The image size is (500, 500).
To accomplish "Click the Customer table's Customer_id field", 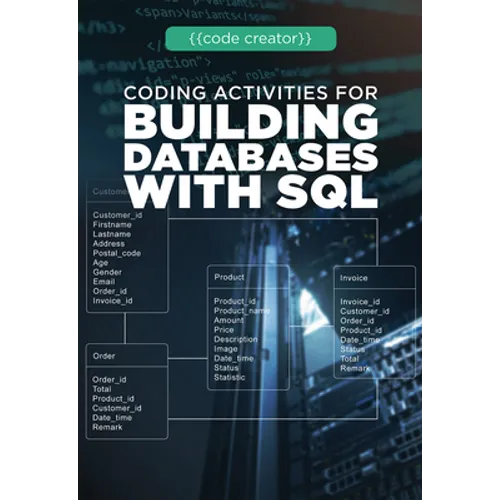I will [117, 215].
